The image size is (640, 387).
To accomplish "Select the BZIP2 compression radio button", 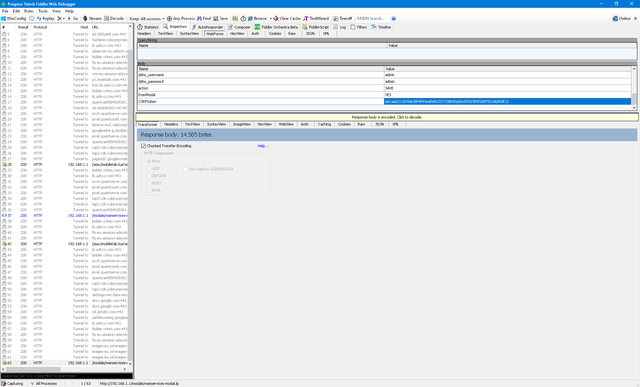I will tap(149, 183).
